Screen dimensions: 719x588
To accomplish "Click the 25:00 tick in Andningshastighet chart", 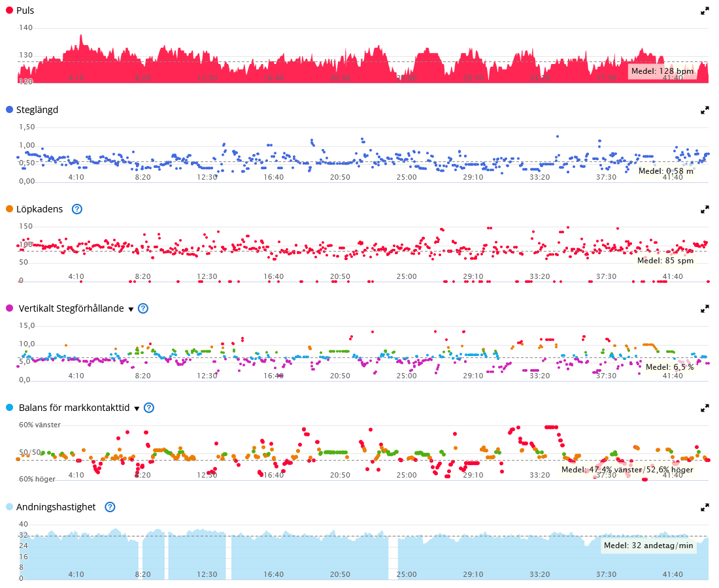I will pos(407,574).
